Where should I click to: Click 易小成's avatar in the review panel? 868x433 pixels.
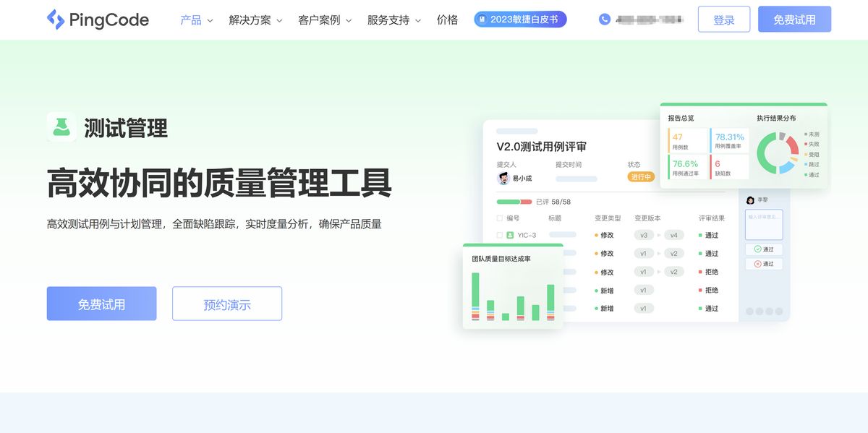click(x=503, y=177)
